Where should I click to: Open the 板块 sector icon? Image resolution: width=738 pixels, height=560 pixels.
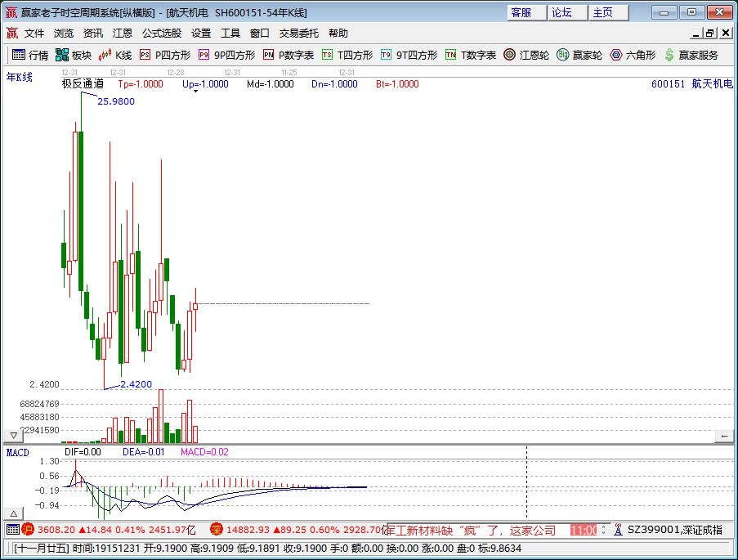click(x=61, y=55)
